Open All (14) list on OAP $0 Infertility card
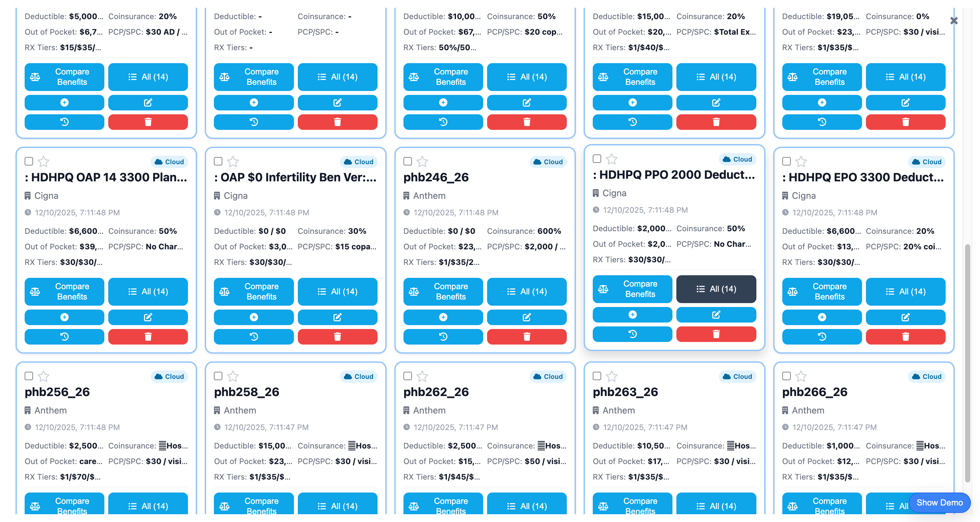 tap(337, 292)
